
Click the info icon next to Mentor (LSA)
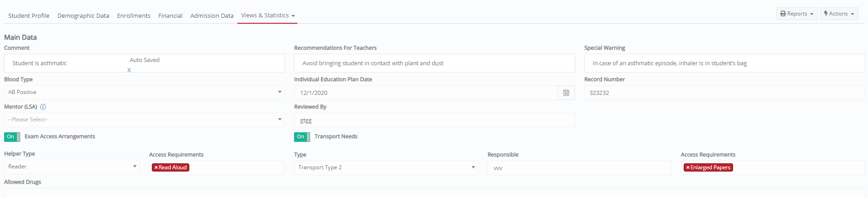(x=43, y=107)
